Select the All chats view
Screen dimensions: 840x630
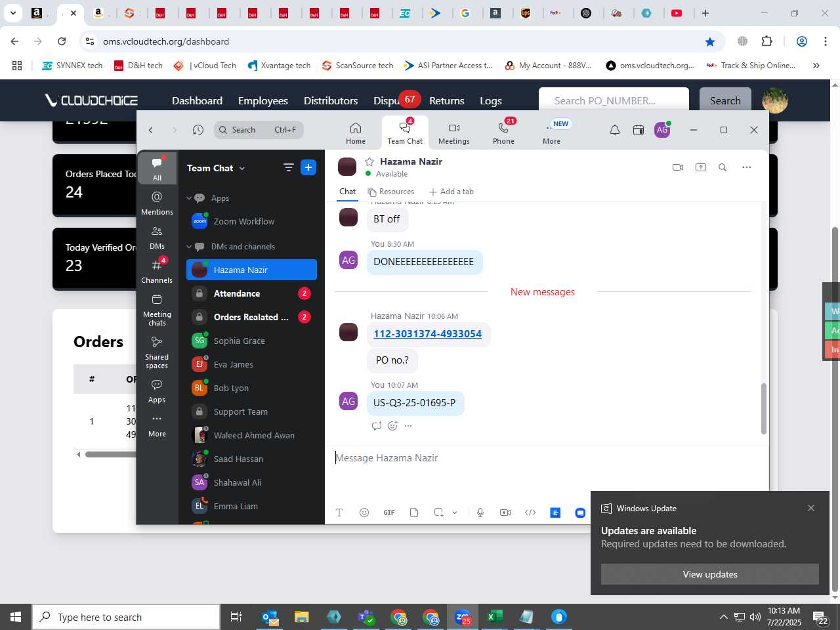coord(157,169)
